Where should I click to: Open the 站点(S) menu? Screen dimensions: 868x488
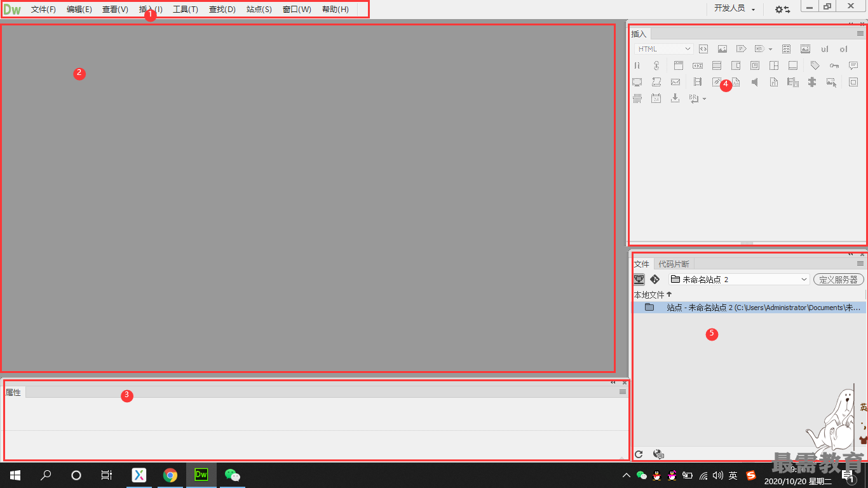click(x=259, y=10)
